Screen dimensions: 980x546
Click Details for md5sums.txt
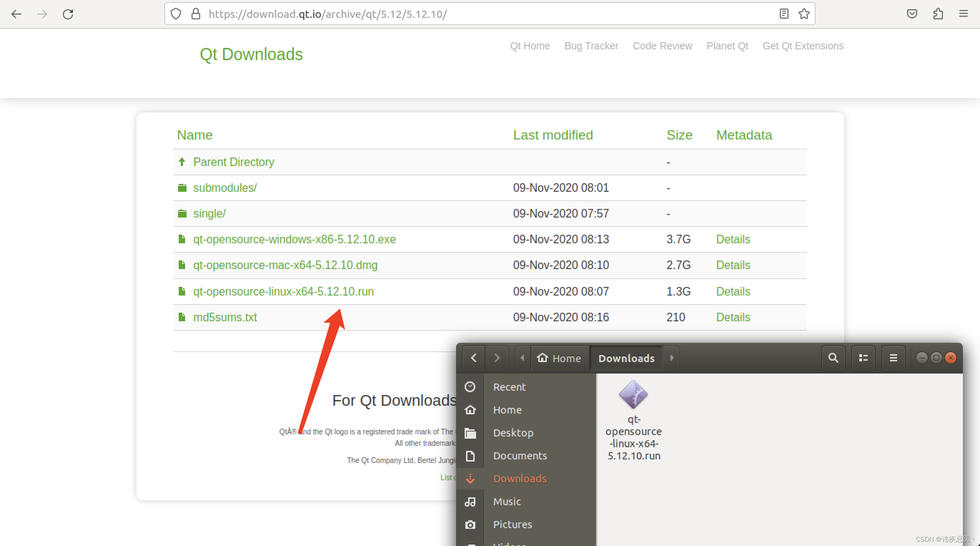[733, 317]
